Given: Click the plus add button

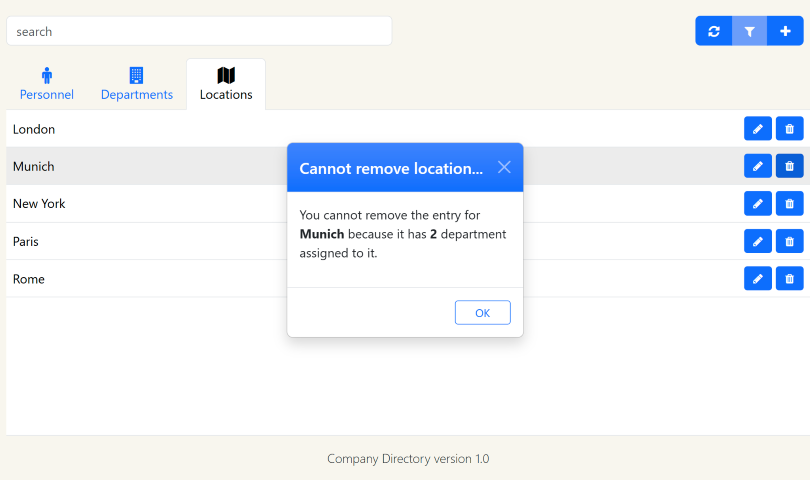Looking at the screenshot, I should coord(785,31).
